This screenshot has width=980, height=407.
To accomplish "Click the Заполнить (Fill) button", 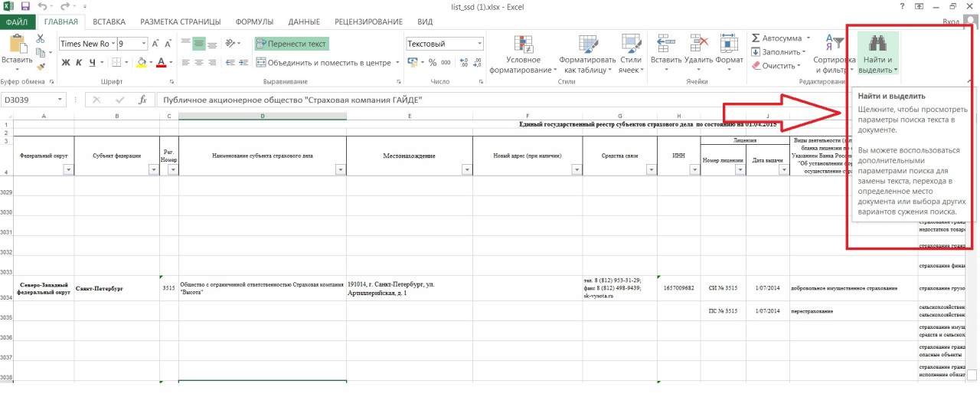I will pyautogui.click(x=776, y=52).
